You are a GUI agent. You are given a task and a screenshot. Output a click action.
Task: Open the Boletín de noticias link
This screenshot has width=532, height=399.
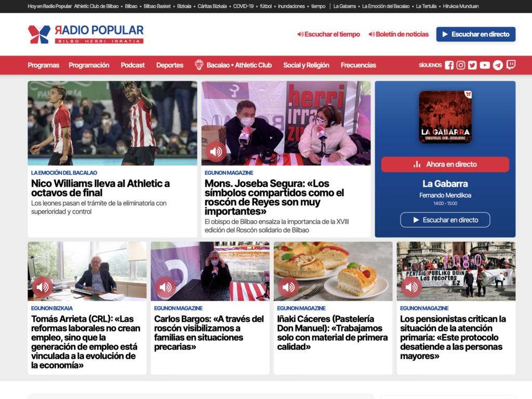398,34
